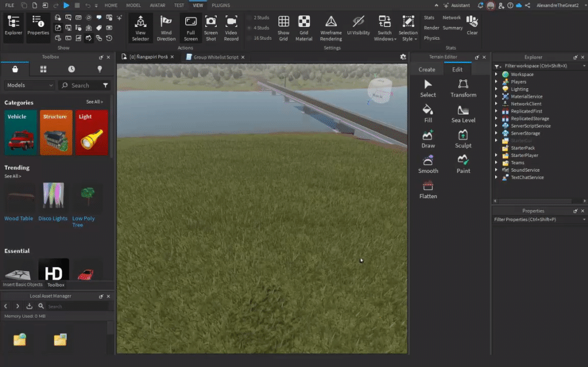Open the FILE menu

pyautogui.click(x=10, y=5)
